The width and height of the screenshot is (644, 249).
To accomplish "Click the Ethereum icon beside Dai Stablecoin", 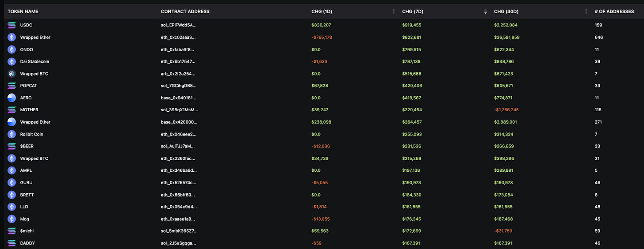I will (x=11, y=62).
